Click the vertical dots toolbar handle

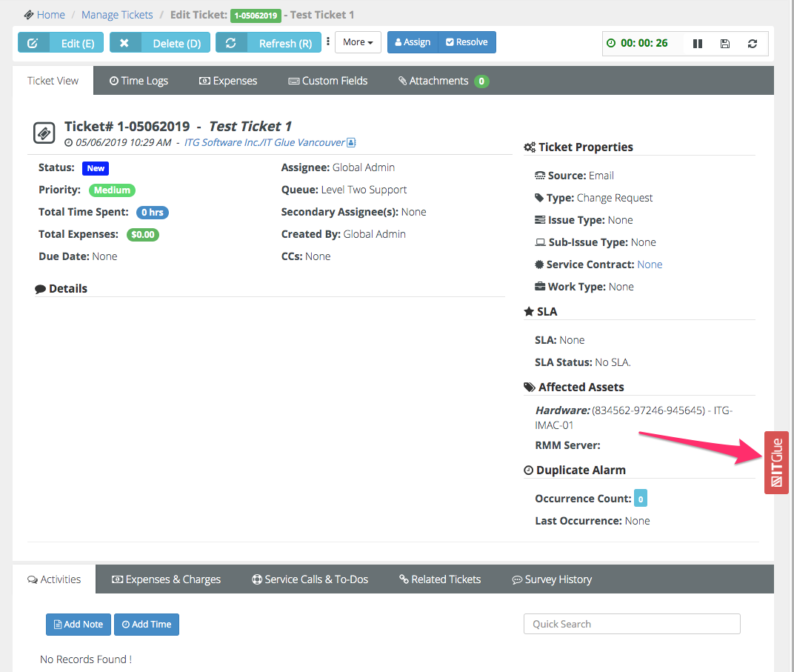coord(328,41)
